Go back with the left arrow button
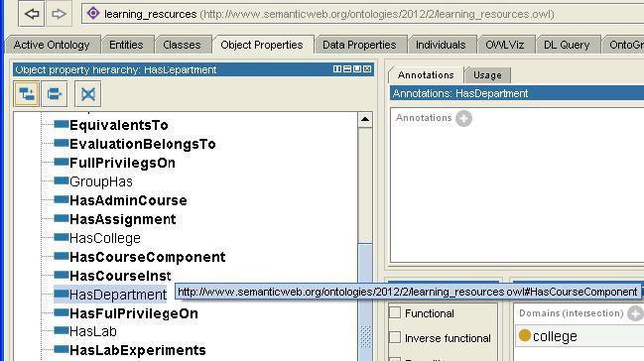The height and width of the screenshot is (361, 644). coord(32,14)
